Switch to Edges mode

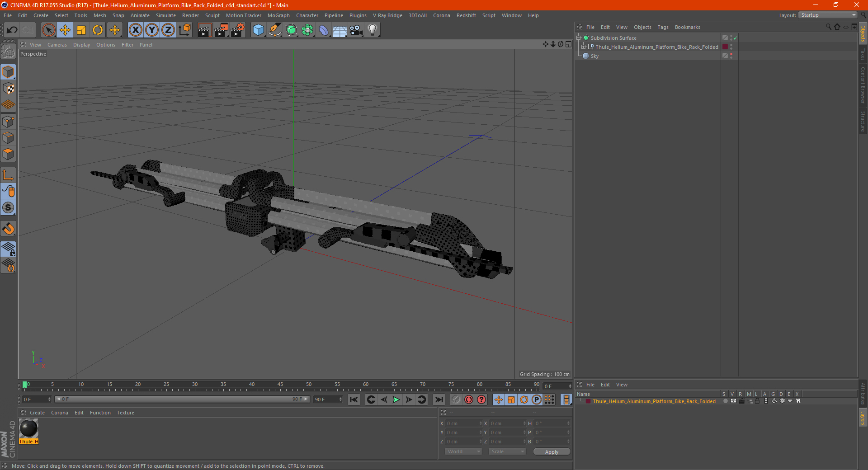[x=8, y=138]
